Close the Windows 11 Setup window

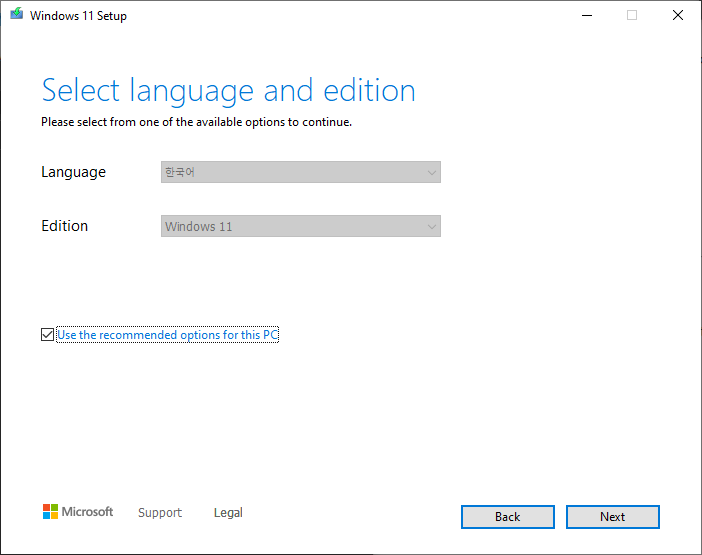point(678,16)
